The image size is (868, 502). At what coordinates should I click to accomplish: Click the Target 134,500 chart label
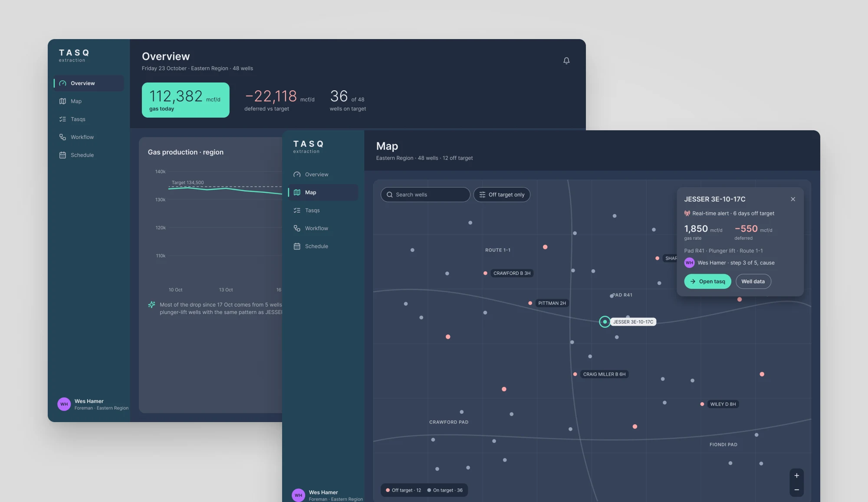187,183
